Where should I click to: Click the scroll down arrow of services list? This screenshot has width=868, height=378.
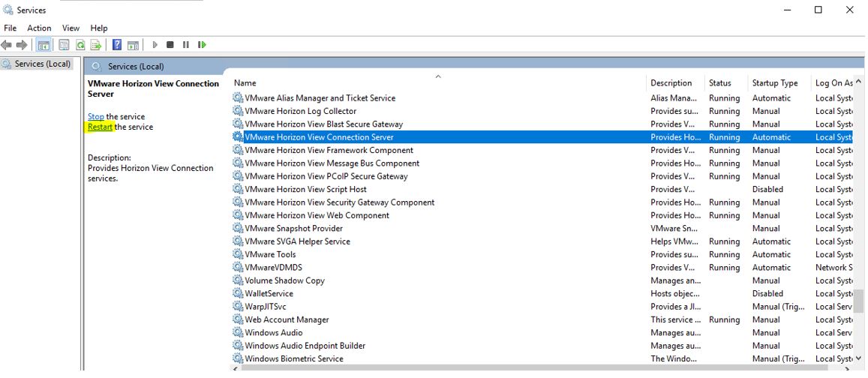[x=859, y=358]
